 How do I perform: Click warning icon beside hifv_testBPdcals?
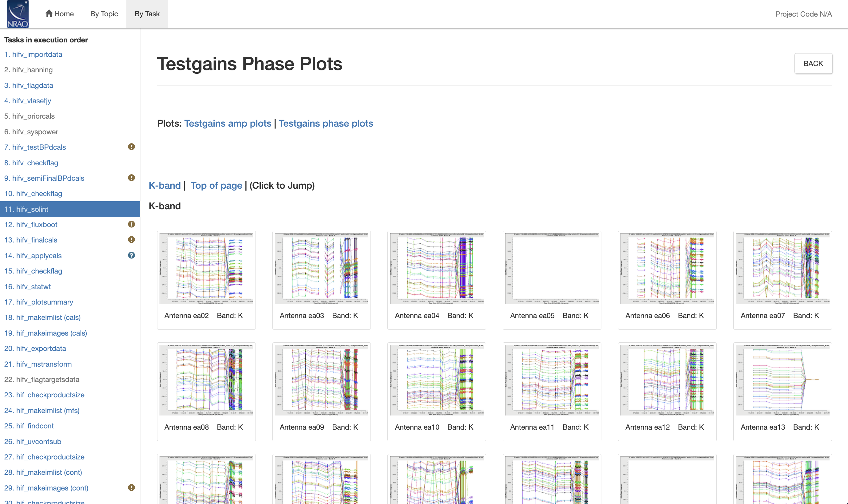(x=132, y=147)
